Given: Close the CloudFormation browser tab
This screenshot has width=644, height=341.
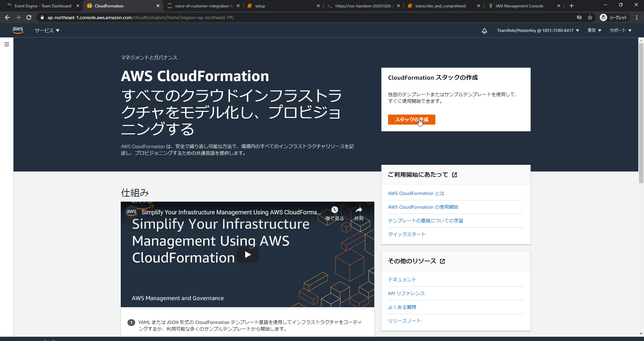Looking at the screenshot, I should click(x=158, y=6).
